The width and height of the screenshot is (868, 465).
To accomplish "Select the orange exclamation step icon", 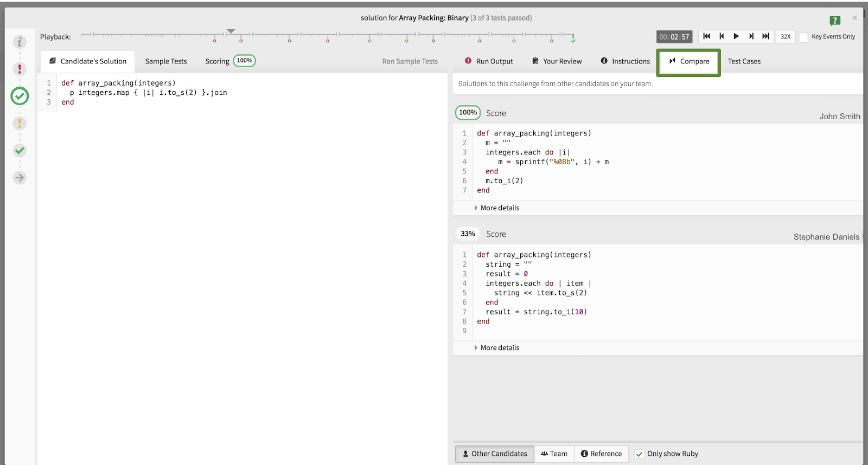I will click(x=20, y=123).
